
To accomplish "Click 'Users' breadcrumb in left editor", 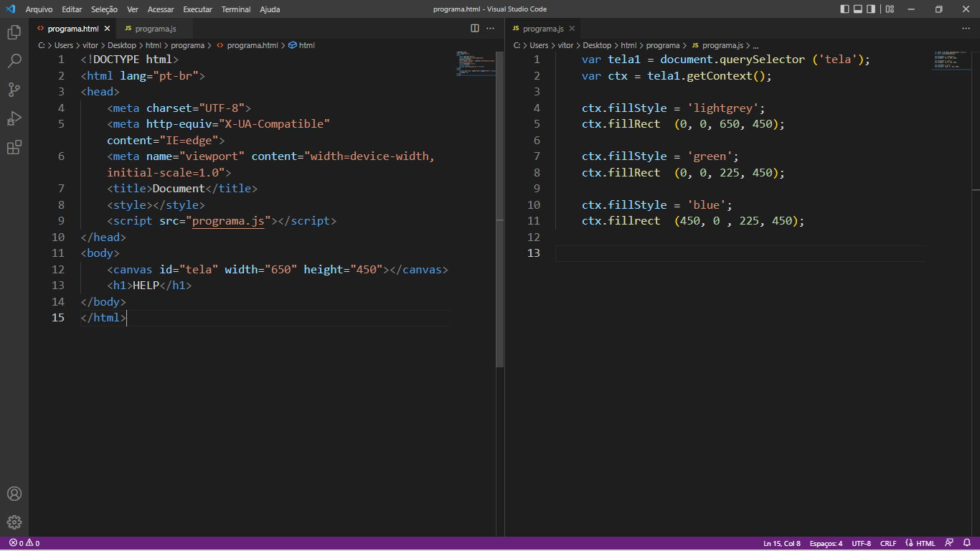I will click(x=64, y=45).
